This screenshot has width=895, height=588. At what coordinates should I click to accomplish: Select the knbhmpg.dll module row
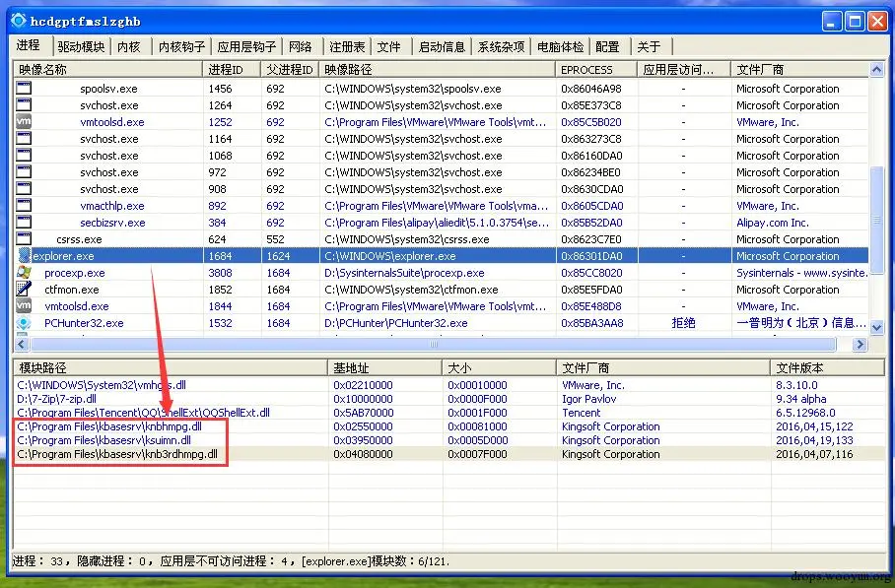coord(448,426)
